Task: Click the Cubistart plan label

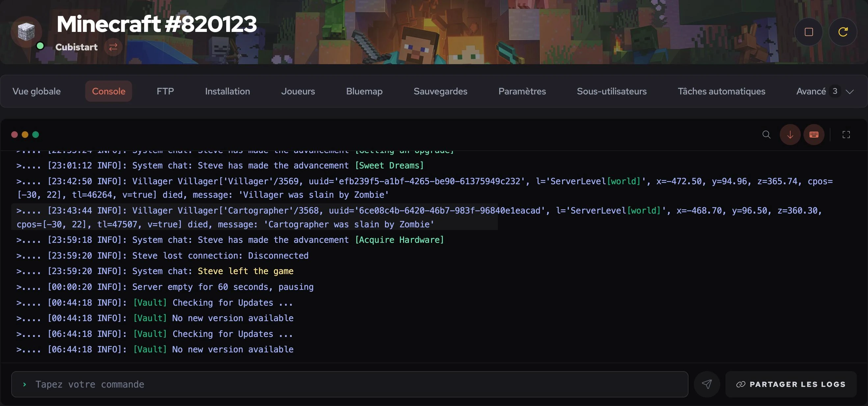Action: click(x=76, y=47)
